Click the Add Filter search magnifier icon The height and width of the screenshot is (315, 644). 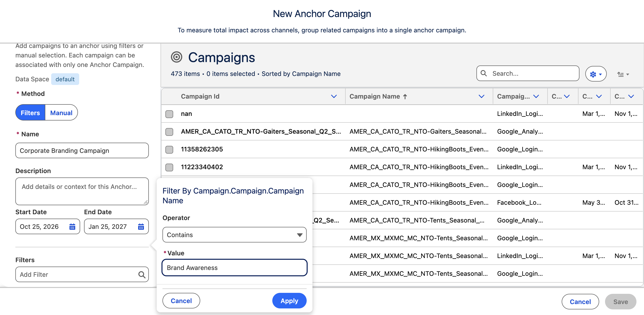(142, 275)
